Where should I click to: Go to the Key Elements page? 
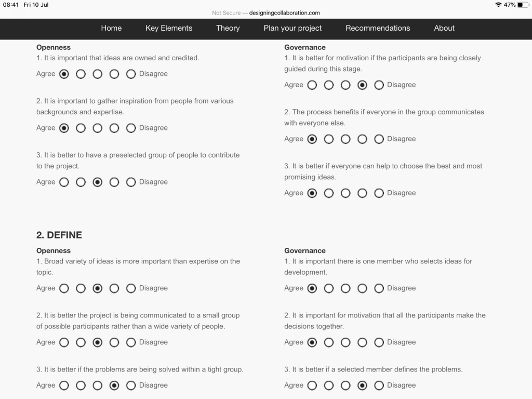click(169, 28)
